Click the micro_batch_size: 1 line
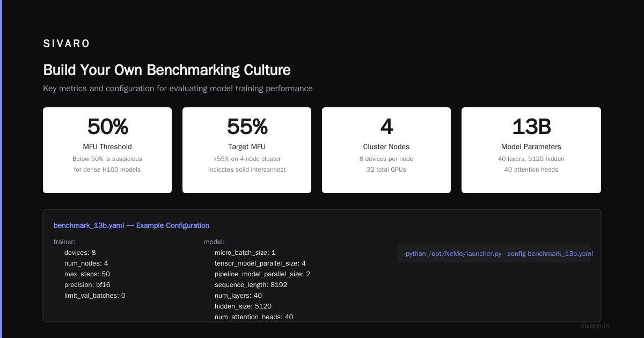Image resolution: width=644 pixels, height=338 pixels. (x=245, y=253)
